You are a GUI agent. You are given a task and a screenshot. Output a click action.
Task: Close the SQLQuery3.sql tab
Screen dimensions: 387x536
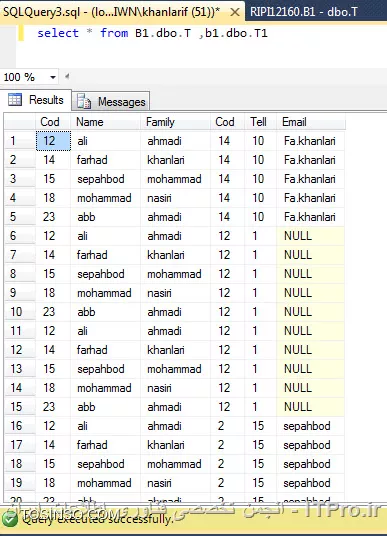(x=235, y=12)
